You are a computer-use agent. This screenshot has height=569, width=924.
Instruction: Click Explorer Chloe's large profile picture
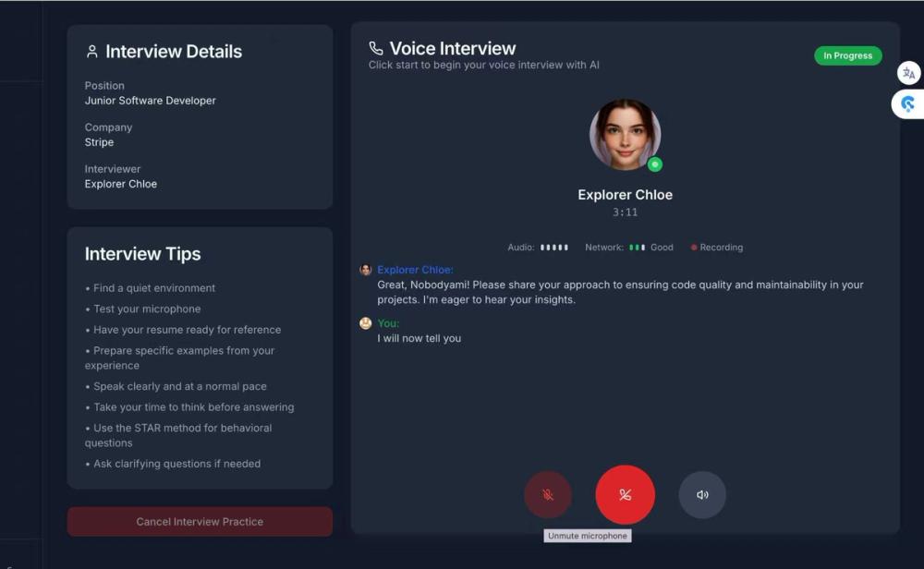click(x=626, y=134)
